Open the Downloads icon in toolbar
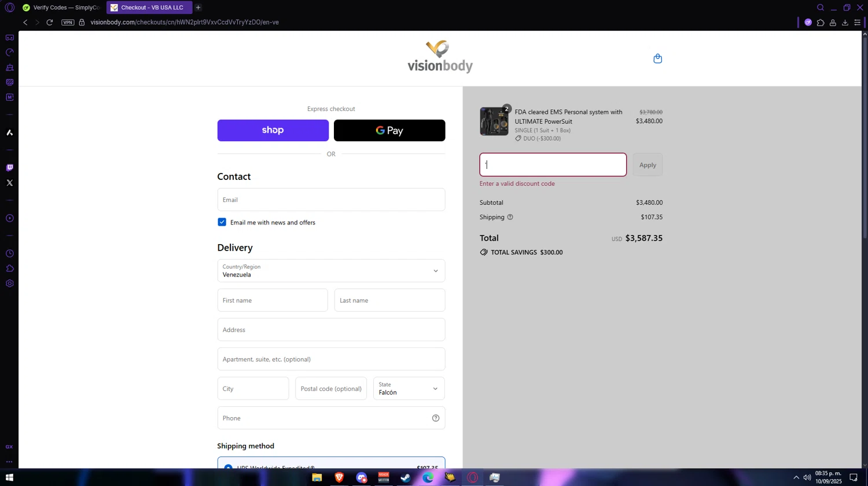Viewport: 868px width, 486px height. [x=845, y=23]
